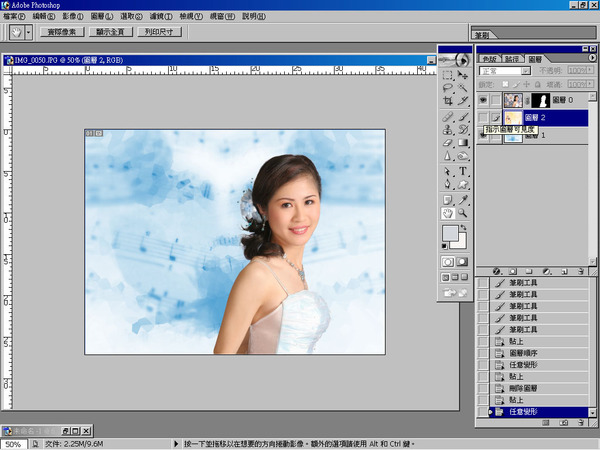
Task: Show 圖層 2 using its visibility box
Action: 484,118
